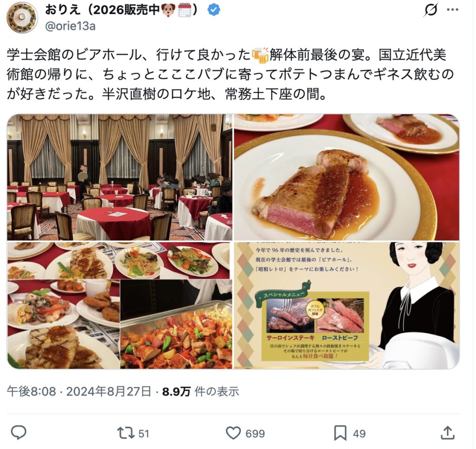Open the three-dot more options menu
This screenshot has width=476, height=449.
click(453, 10)
